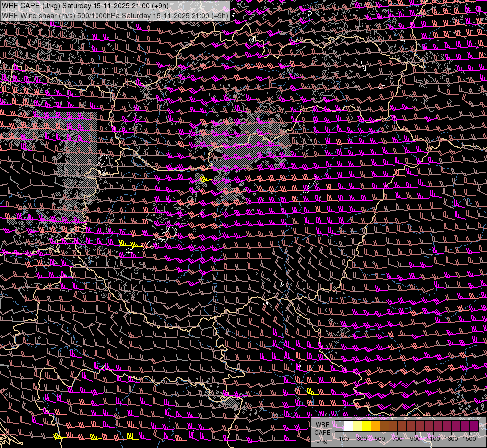The image size is (487, 448).
Task: Click the yellow wind barb nearest the legend
Action: click(x=312, y=392)
